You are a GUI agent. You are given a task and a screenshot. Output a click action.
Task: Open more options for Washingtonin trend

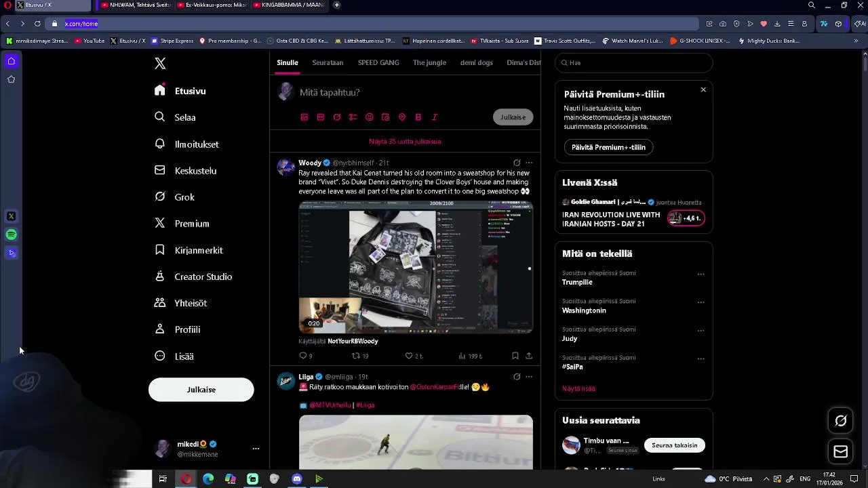click(x=701, y=302)
